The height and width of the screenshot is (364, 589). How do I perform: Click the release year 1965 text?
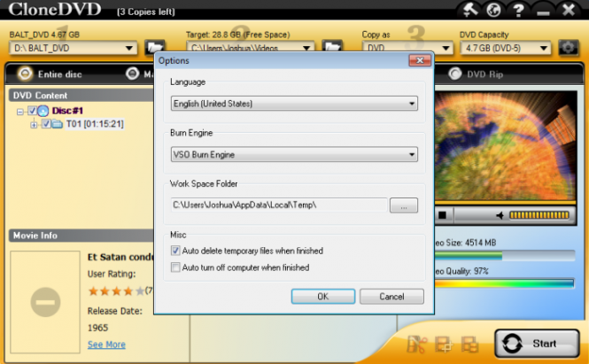pyautogui.click(x=97, y=328)
